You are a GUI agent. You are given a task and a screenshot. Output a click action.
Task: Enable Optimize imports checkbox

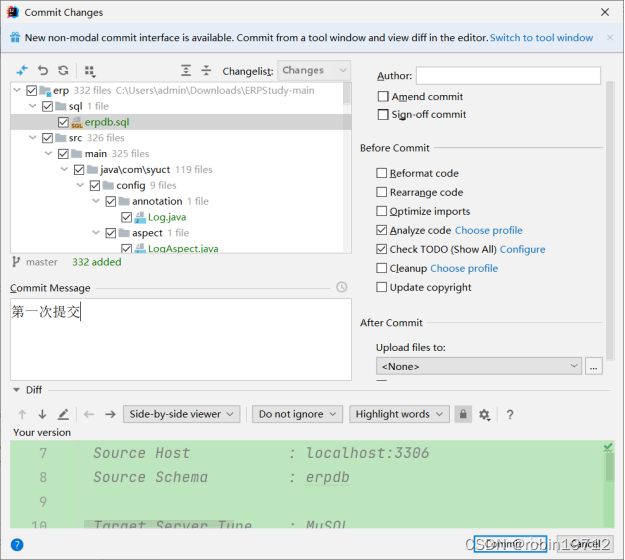coord(381,211)
